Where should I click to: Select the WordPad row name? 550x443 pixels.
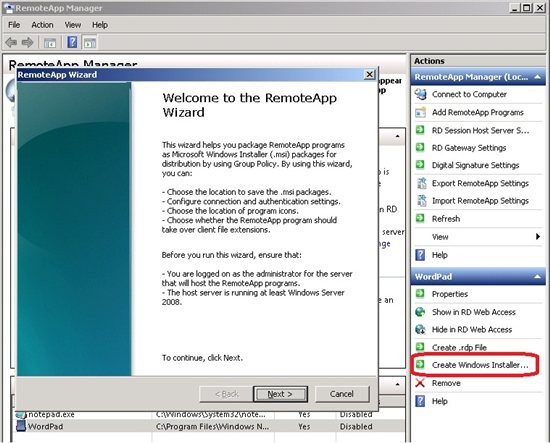(46, 427)
